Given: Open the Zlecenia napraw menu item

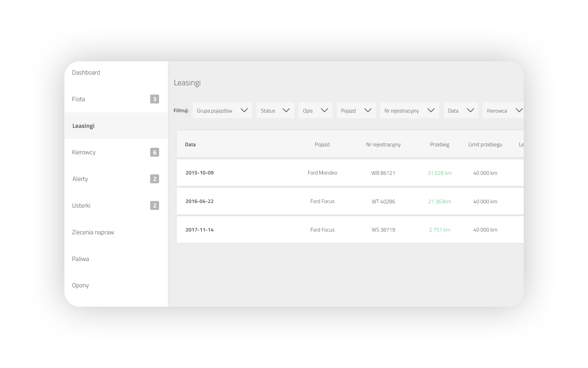Looking at the screenshot, I should pyautogui.click(x=93, y=232).
